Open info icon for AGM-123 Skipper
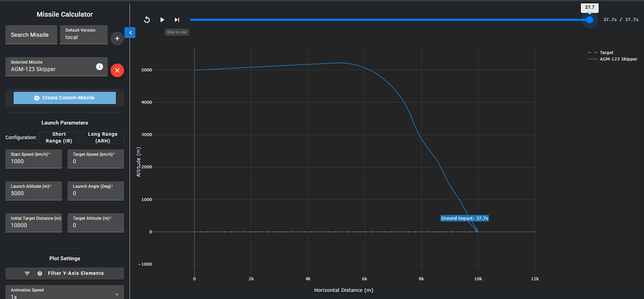Viewport: 644px width, 299px height. tap(100, 66)
